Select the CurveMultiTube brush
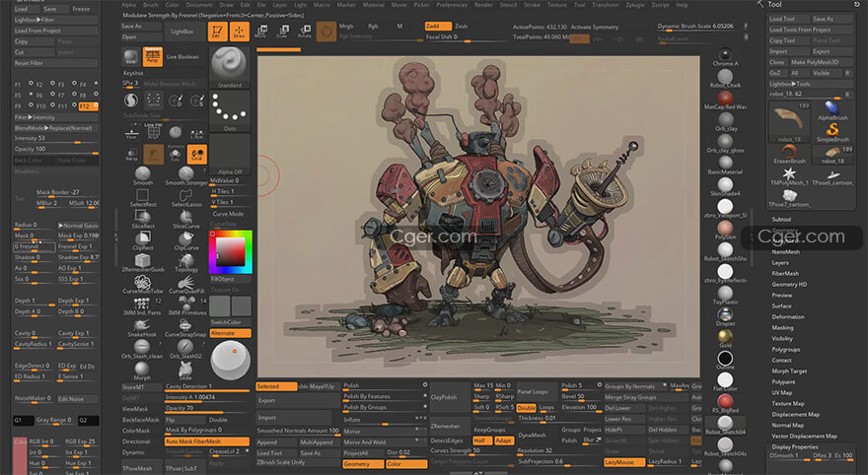The width and height of the screenshot is (868, 475). (x=143, y=284)
